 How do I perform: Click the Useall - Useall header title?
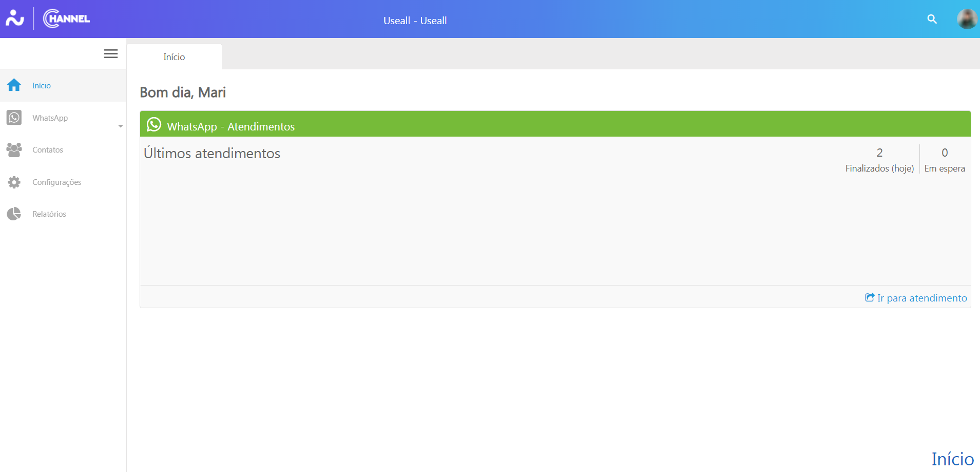[415, 21]
